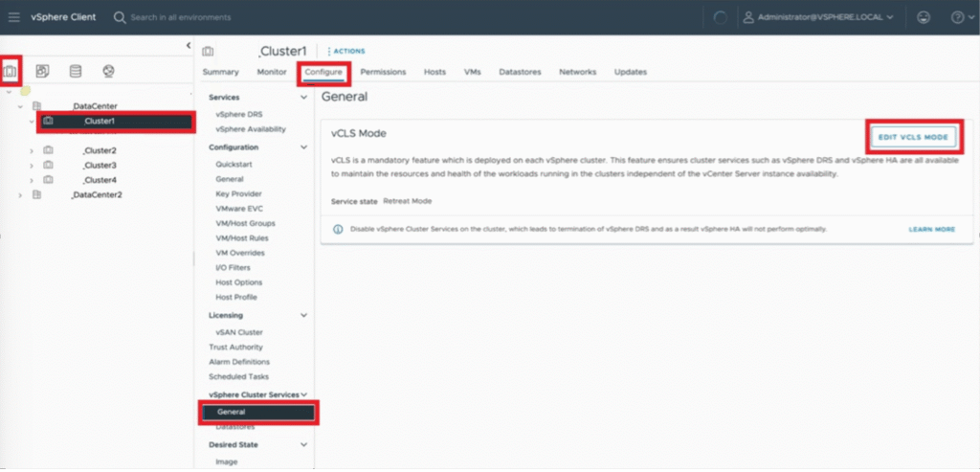Open the Actions menu for Cluster1
This screenshot has height=472, width=980.
pyautogui.click(x=346, y=52)
